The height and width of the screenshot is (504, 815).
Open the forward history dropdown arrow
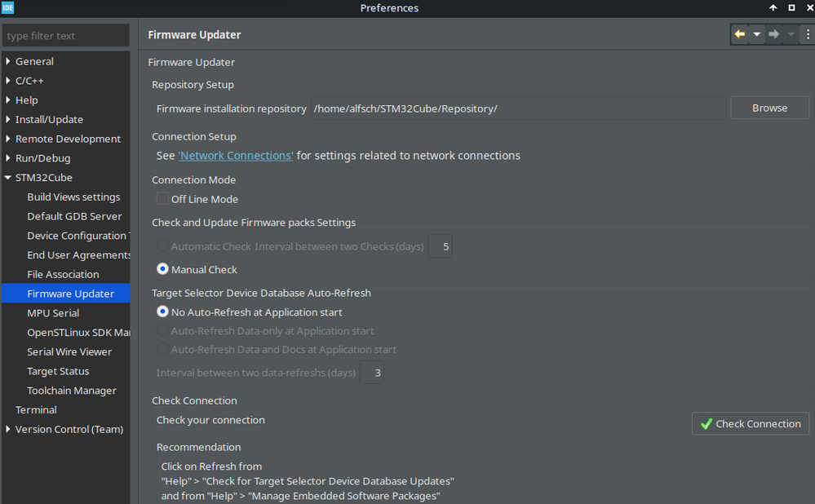[791, 34]
